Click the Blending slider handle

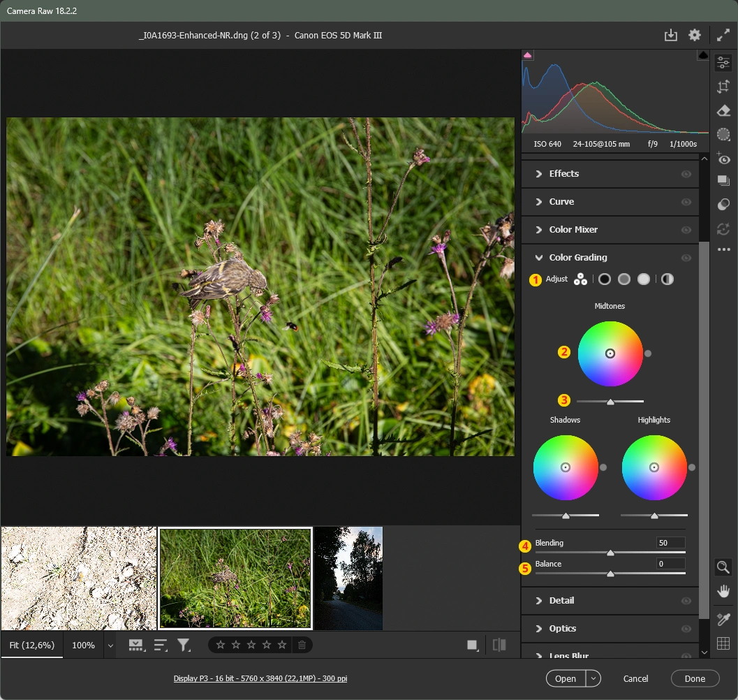point(610,553)
